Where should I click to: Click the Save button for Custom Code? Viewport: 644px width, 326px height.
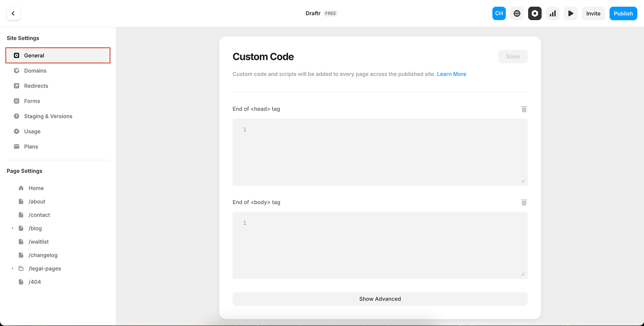tap(513, 57)
